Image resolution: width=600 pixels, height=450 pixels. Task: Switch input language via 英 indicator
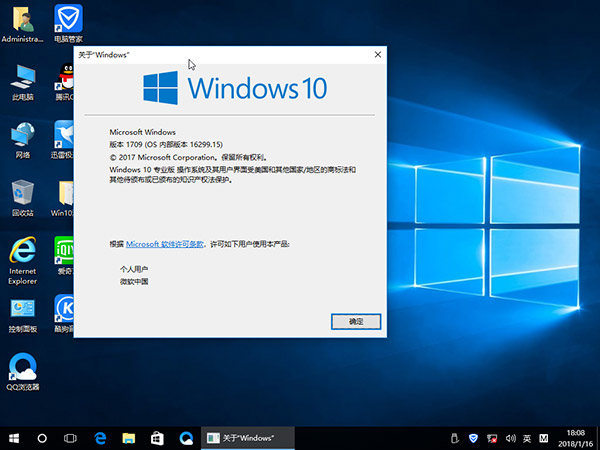pos(527,438)
